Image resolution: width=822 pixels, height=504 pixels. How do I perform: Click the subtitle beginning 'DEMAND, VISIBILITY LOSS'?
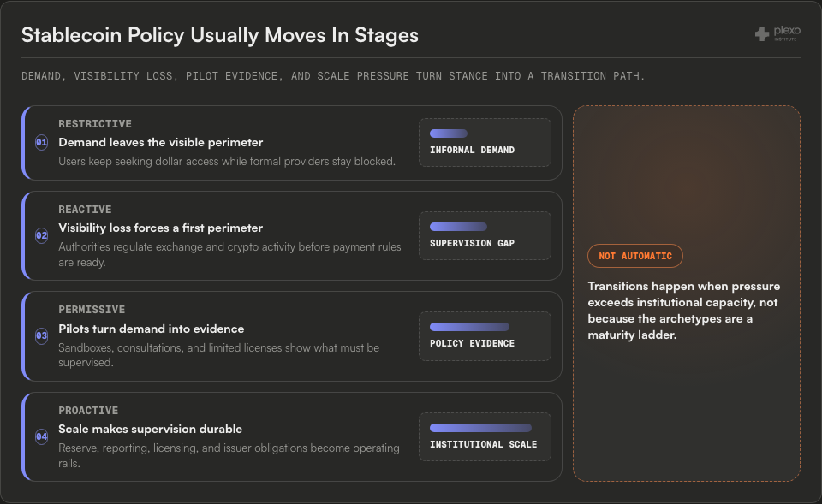point(333,76)
